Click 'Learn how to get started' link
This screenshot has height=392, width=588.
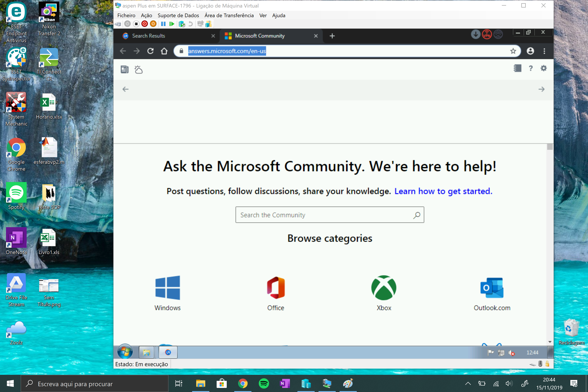(x=443, y=191)
